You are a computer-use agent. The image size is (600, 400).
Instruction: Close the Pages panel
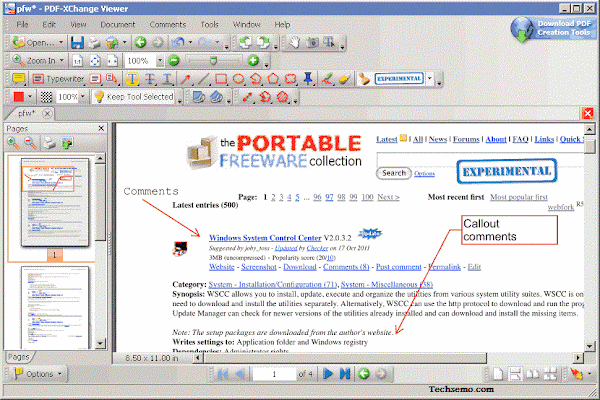101,128
